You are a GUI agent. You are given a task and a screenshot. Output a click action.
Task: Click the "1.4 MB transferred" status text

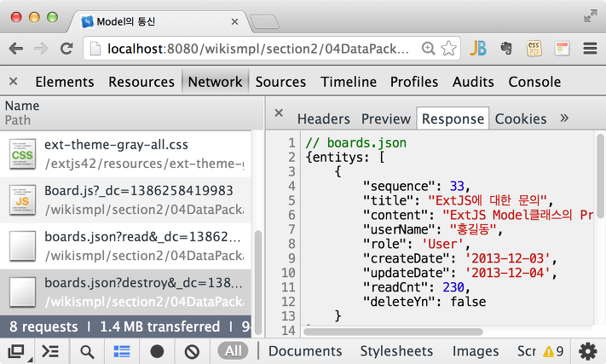coord(159,326)
